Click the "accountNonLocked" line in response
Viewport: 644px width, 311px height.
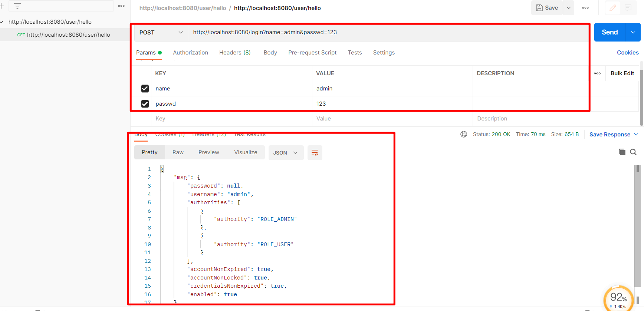[229, 278]
